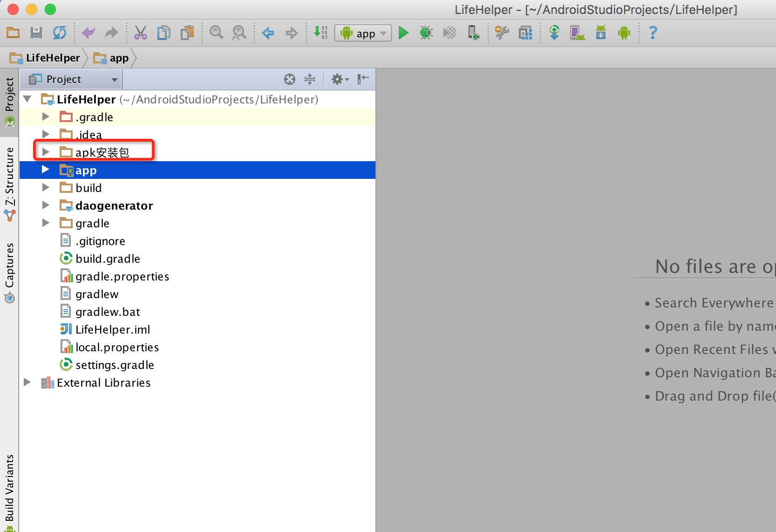Click the Make Project build icon
The height and width of the screenshot is (532, 776).
tap(321, 33)
